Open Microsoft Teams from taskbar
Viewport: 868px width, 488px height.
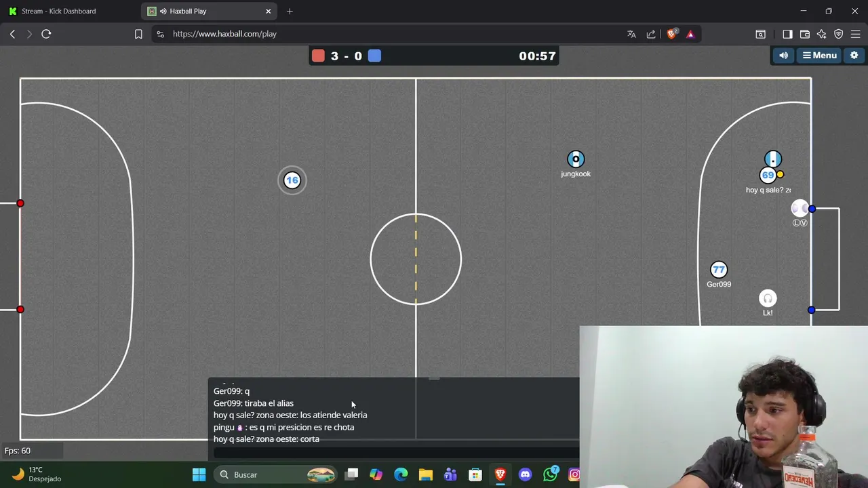[x=450, y=474]
